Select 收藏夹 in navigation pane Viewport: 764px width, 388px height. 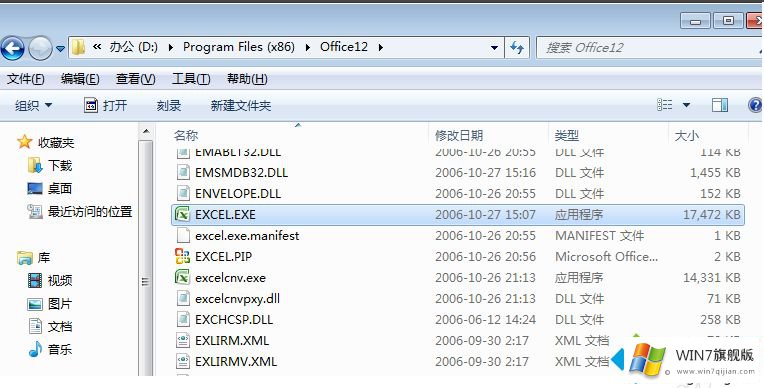click(56, 143)
